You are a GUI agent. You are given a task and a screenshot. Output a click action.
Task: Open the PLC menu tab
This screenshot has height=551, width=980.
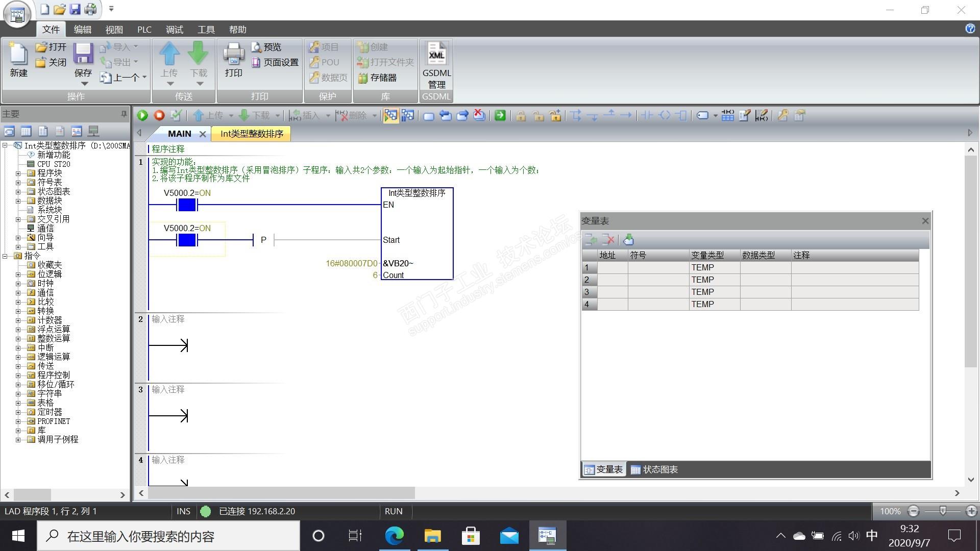point(144,30)
